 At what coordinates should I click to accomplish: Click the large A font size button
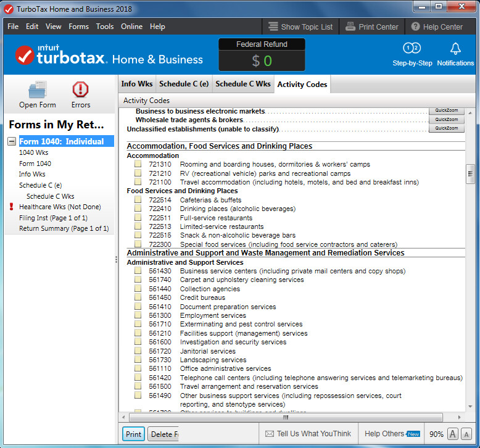(x=452, y=434)
